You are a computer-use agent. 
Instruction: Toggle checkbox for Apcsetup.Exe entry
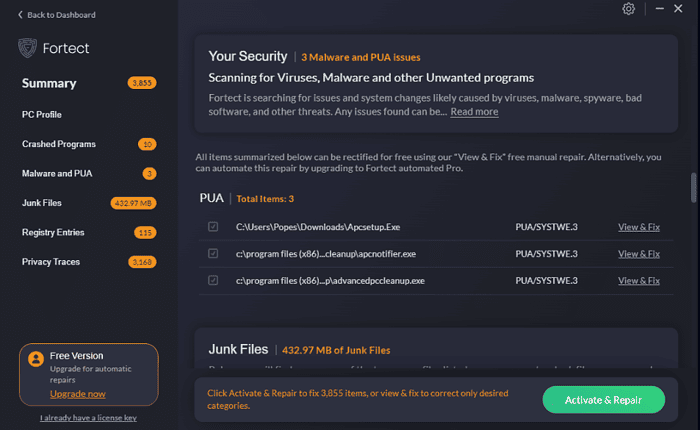pyautogui.click(x=212, y=227)
